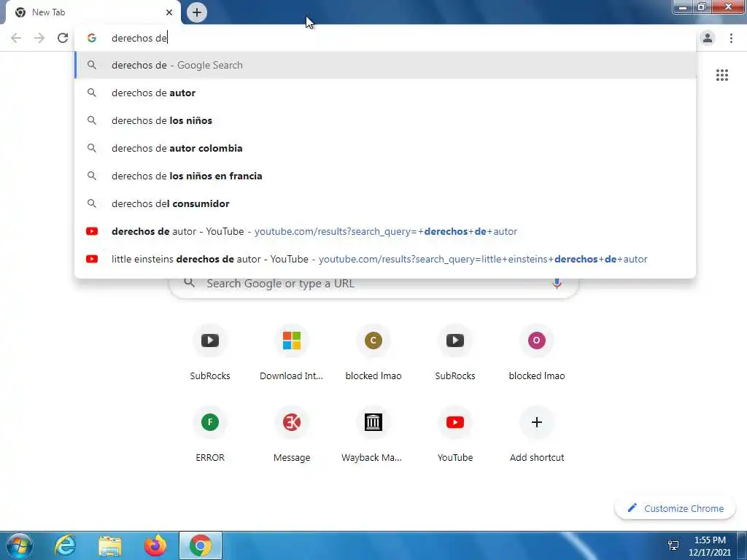Open the Google apps grid icon
Screen dimensions: 747x560
(721, 75)
